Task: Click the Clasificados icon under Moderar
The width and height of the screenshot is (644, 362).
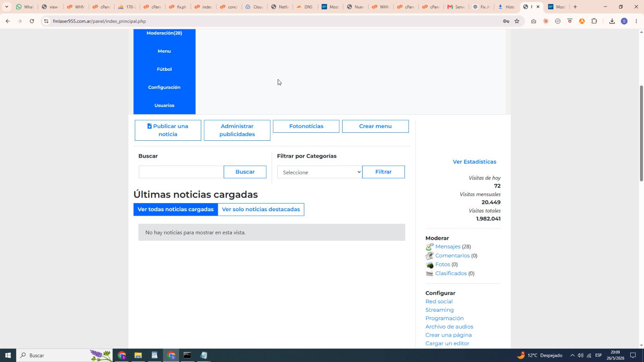Action: click(x=429, y=274)
